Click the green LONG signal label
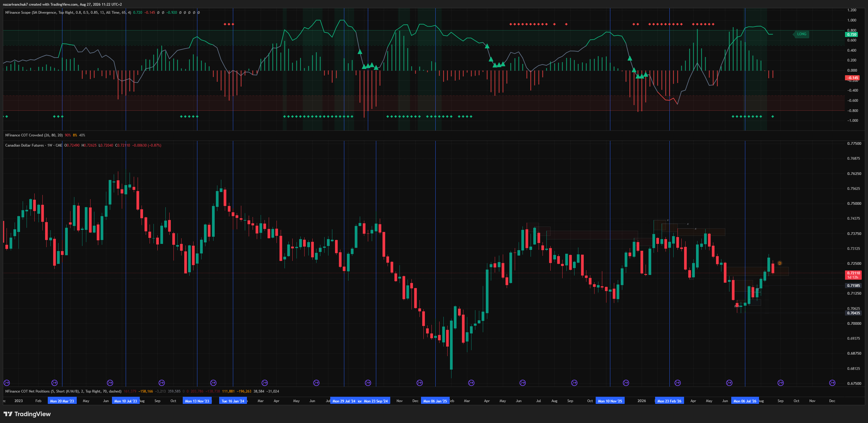This screenshot has height=423, width=868. (801, 34)
